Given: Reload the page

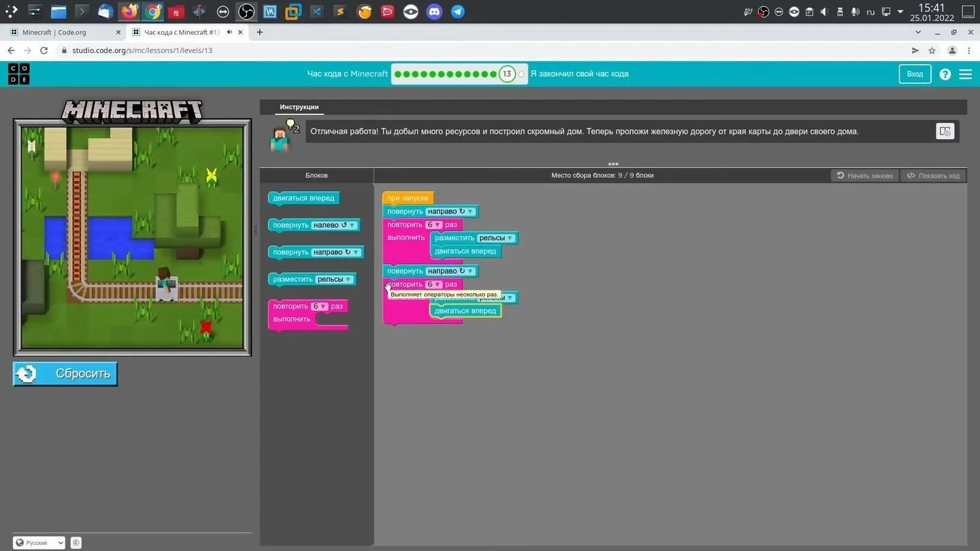Looking at the screenshot, I should click(44, 50).
